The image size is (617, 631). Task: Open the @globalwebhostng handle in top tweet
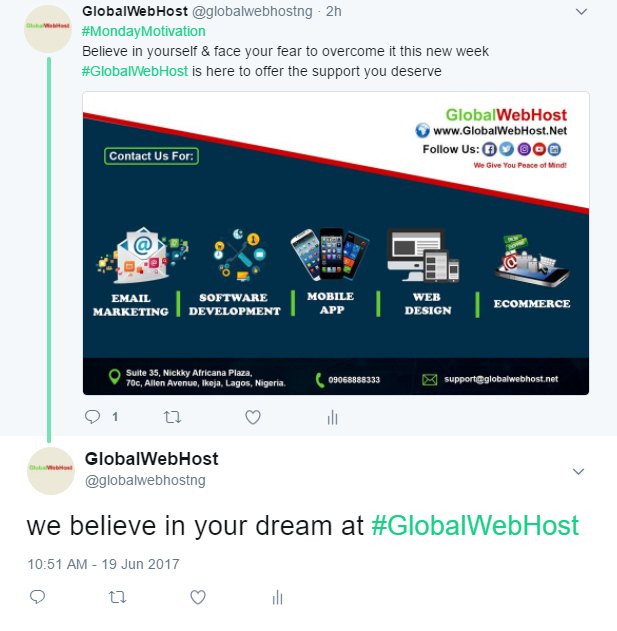coord(252,12)
